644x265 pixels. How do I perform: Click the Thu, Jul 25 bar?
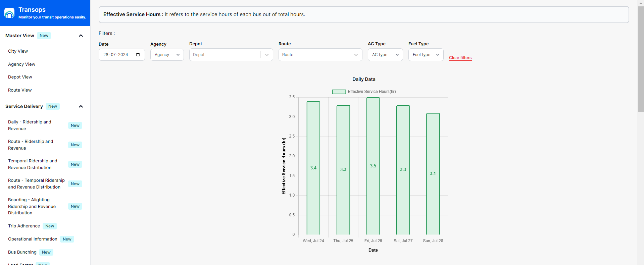(x=343, y=170)
